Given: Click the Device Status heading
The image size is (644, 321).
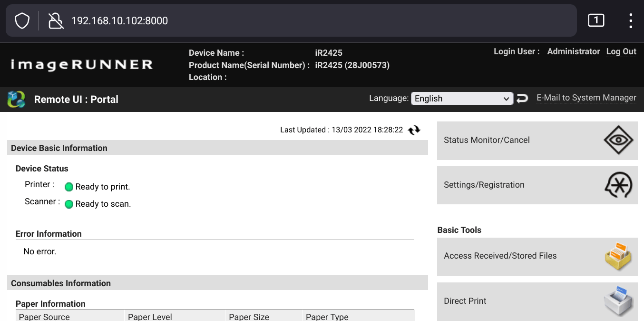Looking at the screenshot, I should (x=42, y=169).
